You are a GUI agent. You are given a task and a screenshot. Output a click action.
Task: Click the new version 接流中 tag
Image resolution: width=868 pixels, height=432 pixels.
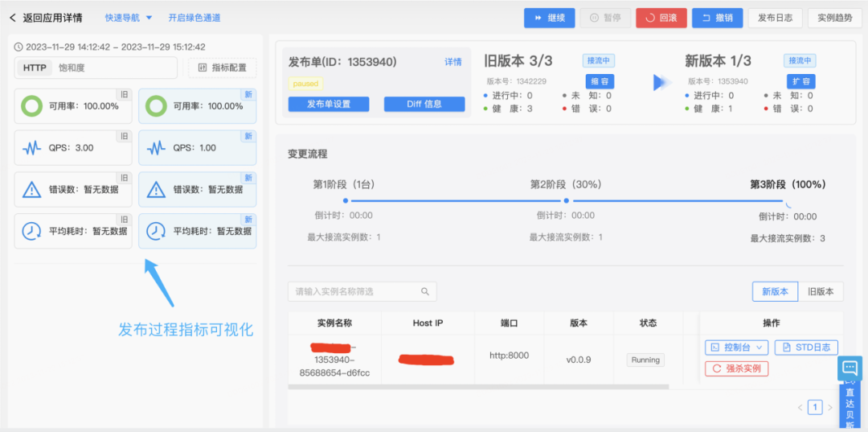pyautogui.click(x=800, y=60)
